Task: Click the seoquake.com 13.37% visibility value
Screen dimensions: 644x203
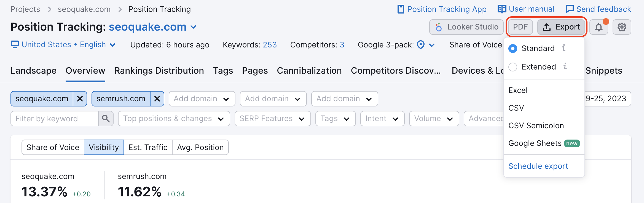Action: [x=44, y=192]
